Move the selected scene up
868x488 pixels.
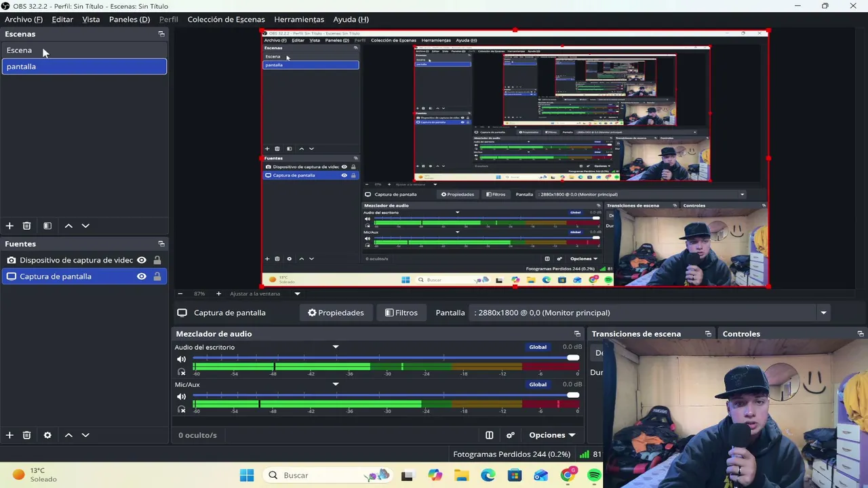coord(68,226)
